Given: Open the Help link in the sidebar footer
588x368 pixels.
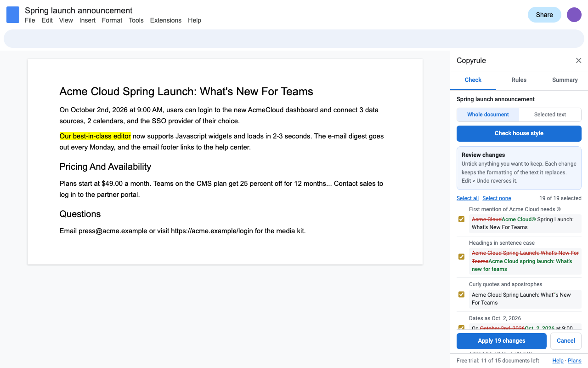Looking at the screenshot, I should [x=558, y=361].
